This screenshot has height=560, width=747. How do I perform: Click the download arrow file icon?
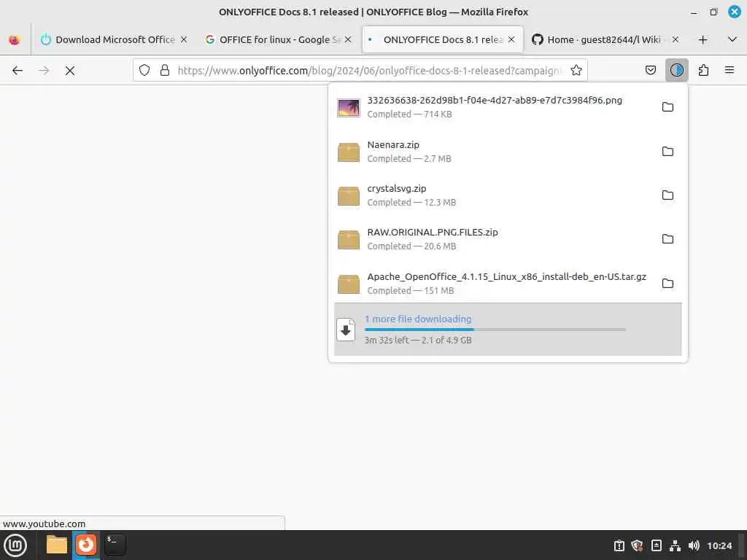pyautogui.click(x=346, y=330)
